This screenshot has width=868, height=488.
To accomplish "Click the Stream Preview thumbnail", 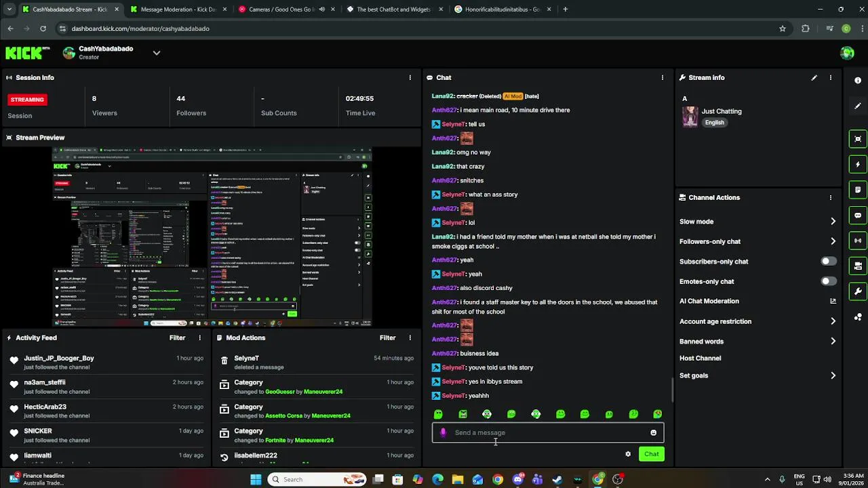I will [212, 237].
